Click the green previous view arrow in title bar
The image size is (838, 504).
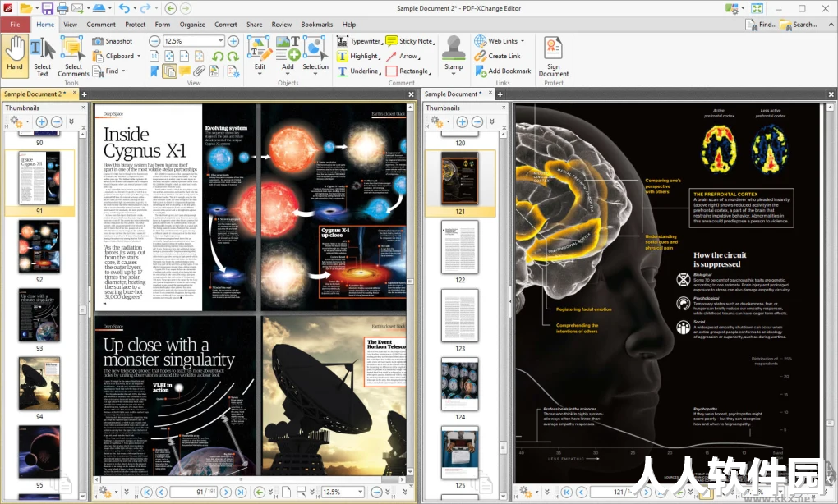point(171,8)
